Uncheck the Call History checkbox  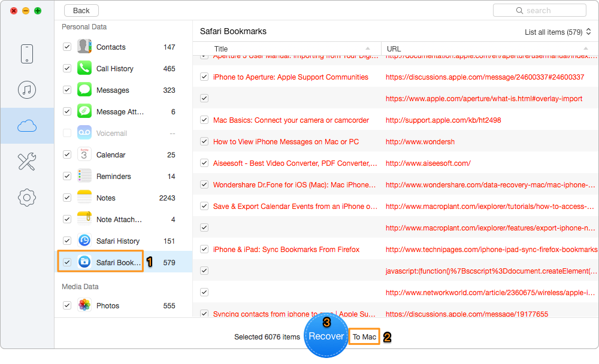click(x=67, y=68)
